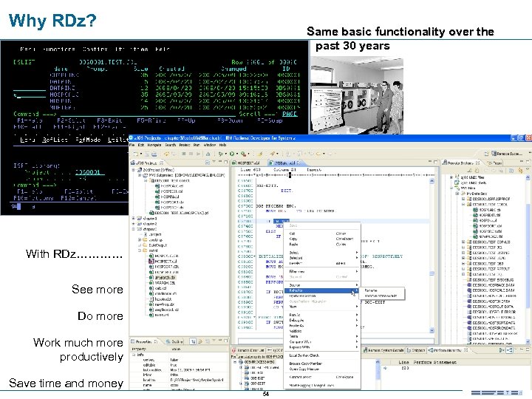Click the Remote System perspective button
This screenshot has height=399, width=532.
[x=507, y=154]
